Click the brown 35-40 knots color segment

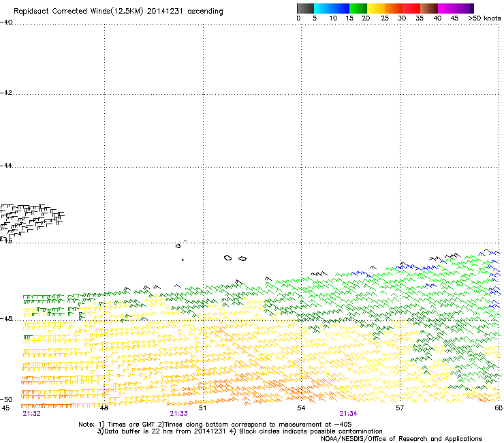pos(429,8)
